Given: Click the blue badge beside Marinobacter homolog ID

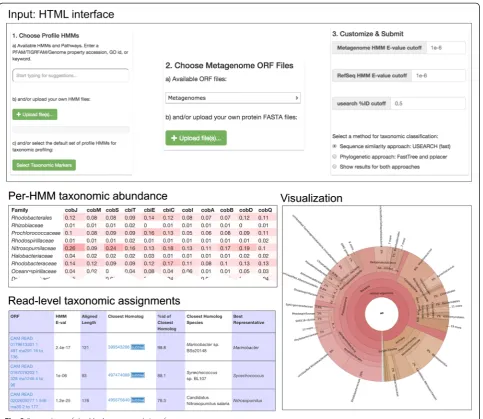Looking at the screenshot, I should 138,347.
